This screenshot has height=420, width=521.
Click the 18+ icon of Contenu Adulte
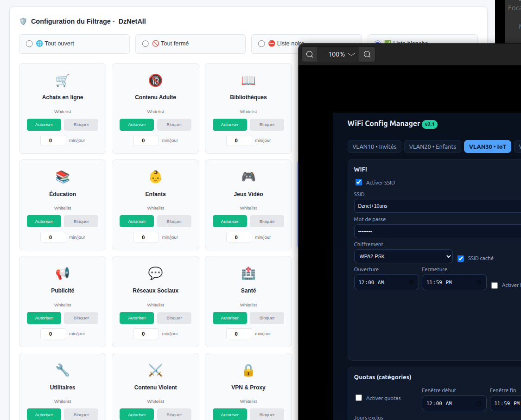[x=155, y=80]
